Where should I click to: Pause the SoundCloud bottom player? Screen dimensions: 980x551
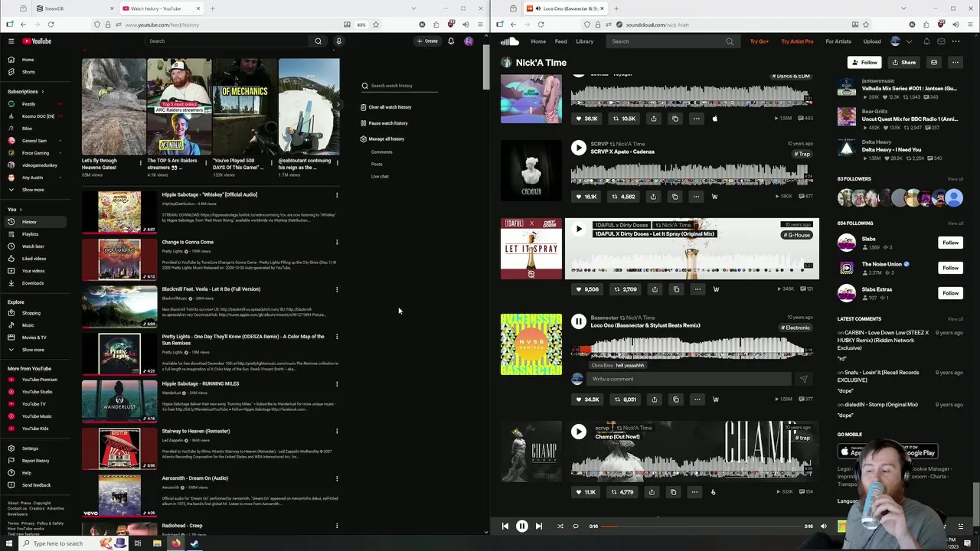tap(522, 527)
